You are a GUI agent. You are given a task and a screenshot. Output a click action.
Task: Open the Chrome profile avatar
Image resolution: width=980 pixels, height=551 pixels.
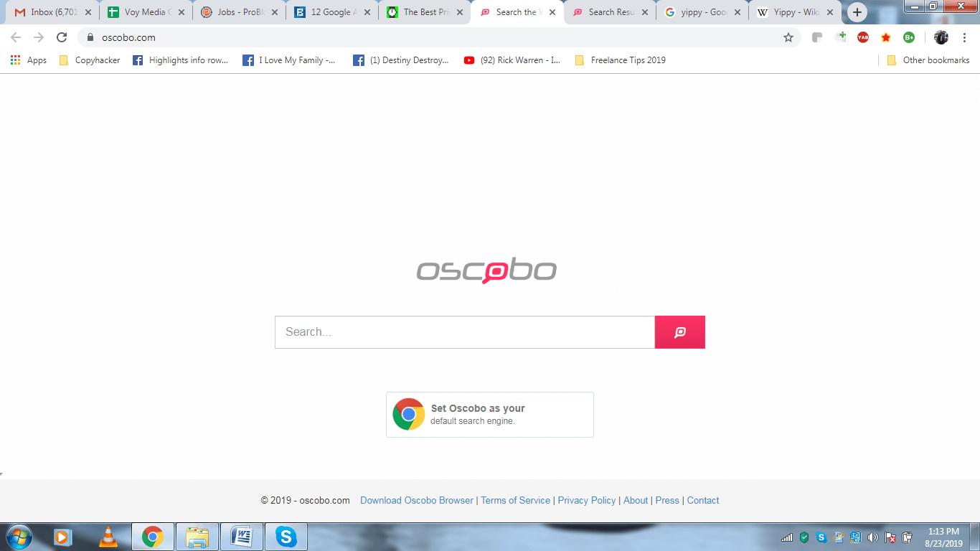tap(941, 37)
